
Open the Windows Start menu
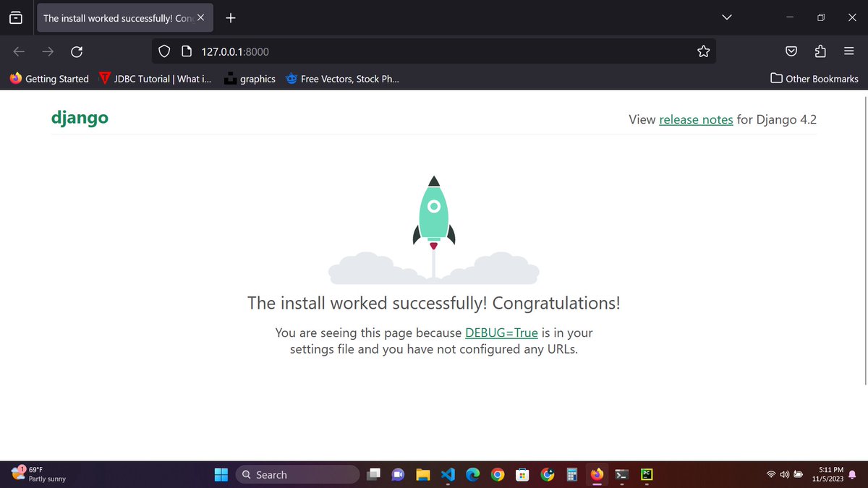221,475
